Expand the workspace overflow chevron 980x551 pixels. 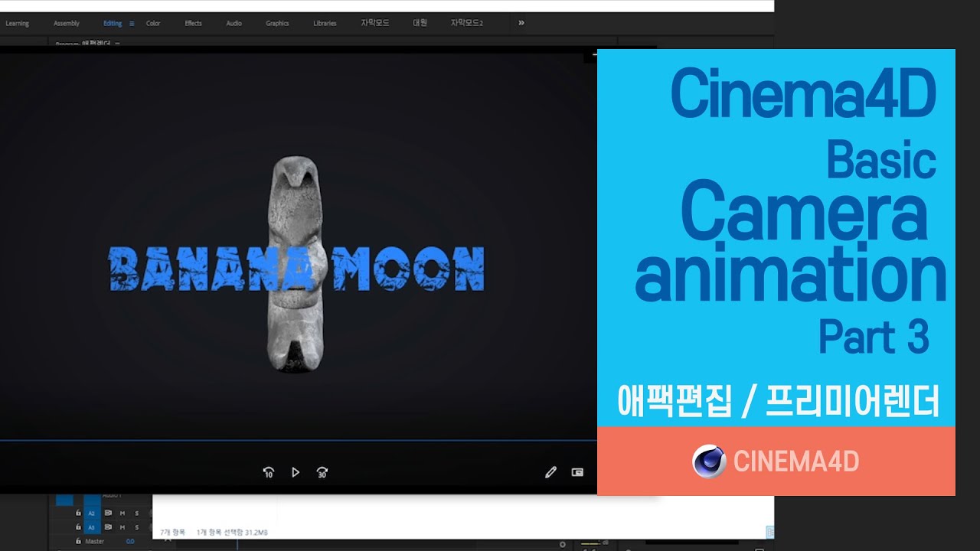pyautogui.click(x=521, y=23)
